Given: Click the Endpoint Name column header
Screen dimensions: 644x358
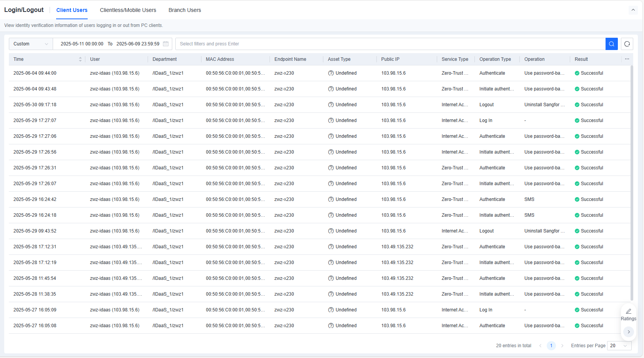Looking at the screenshot, I should pyautogui.click(x=290, y=59).
